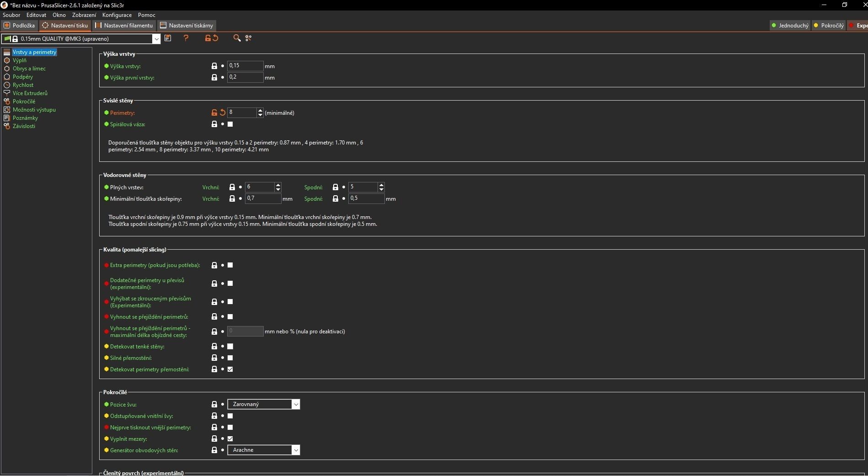Toggle the Silné přemostění checkbox

(x=230, y=358)
